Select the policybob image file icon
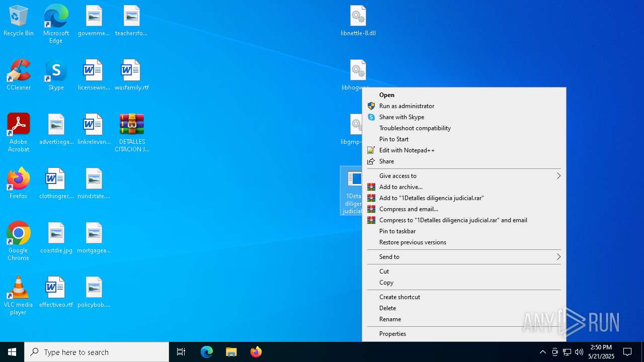The height and width of the screenshot is (362, 644). 94,292
